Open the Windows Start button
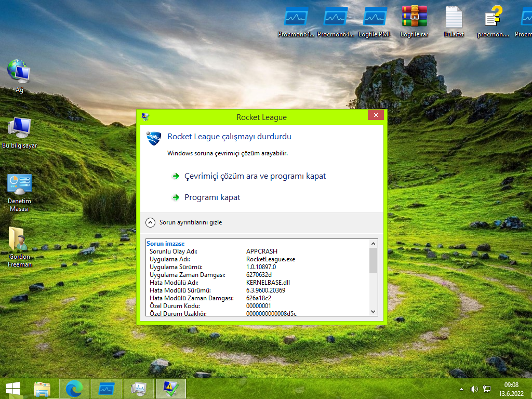 (13, 389)
